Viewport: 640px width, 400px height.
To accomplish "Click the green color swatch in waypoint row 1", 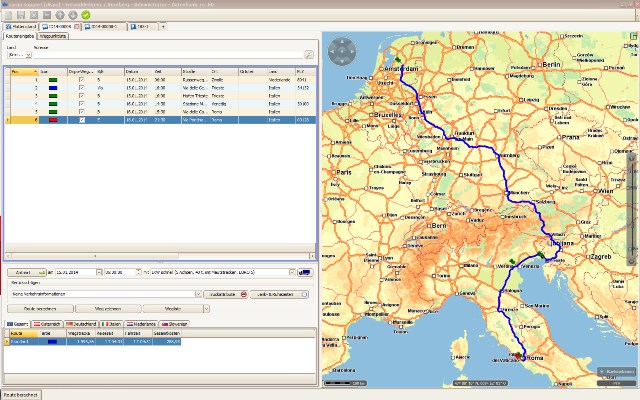I will pyautogui.click(x=53, y=80).
